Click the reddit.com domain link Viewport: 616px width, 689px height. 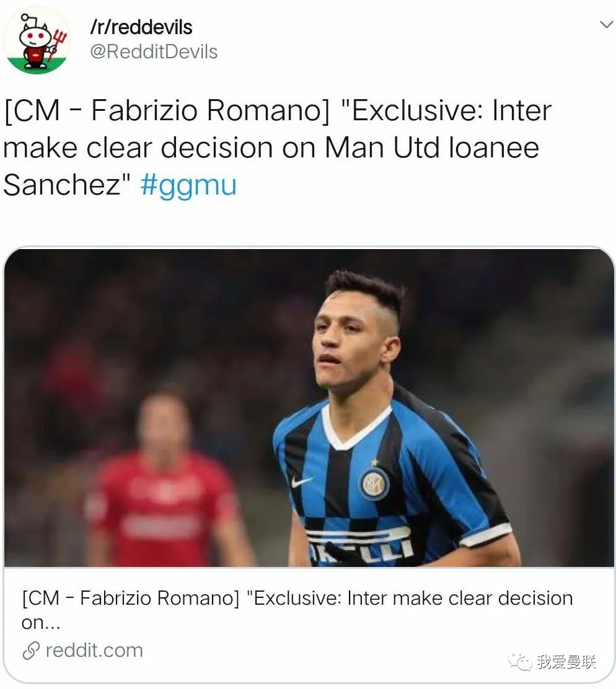click(94, 650)
